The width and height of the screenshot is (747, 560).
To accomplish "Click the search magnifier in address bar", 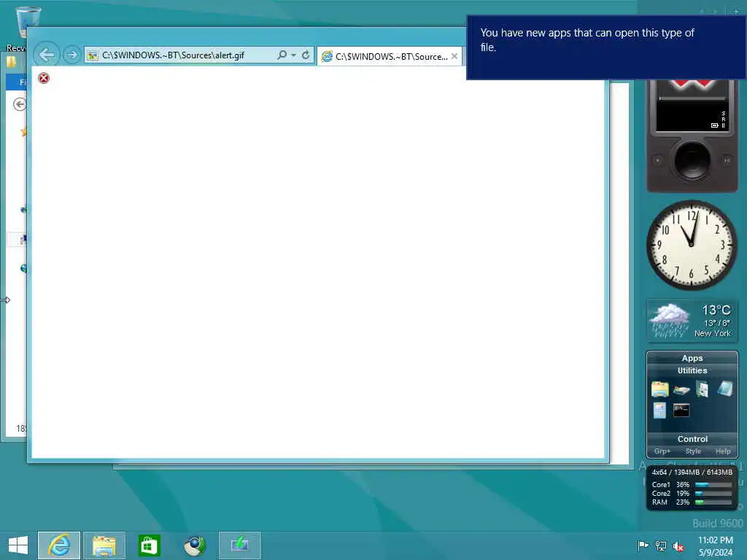I will (x=282, y=55).
